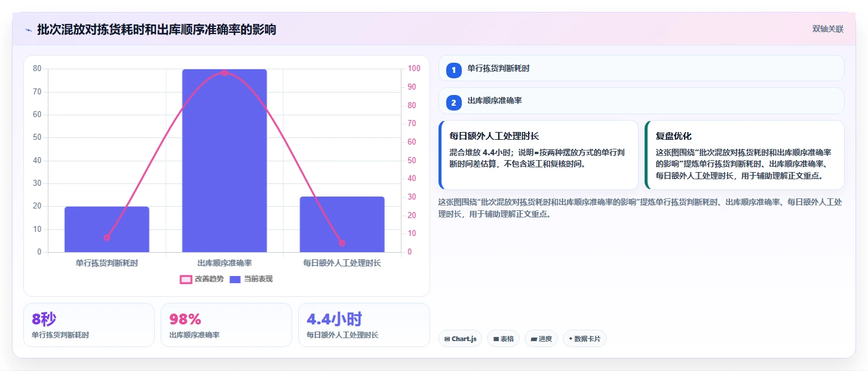Viewport: 868px width, 371px height.
Task: Select the 每日额外人工处理时长 bar
Action: (342, 225)
